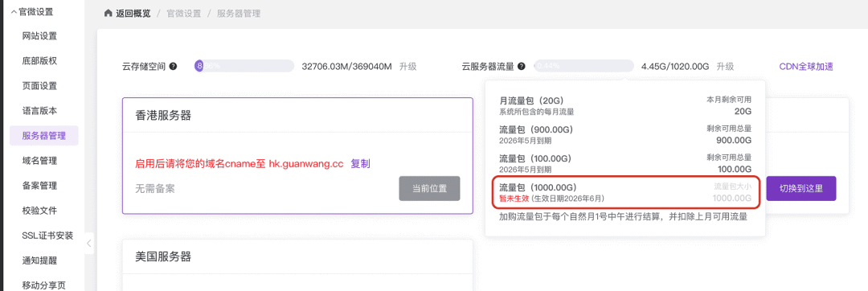Click the 流量包（1000.00G） row

(625, 192)
